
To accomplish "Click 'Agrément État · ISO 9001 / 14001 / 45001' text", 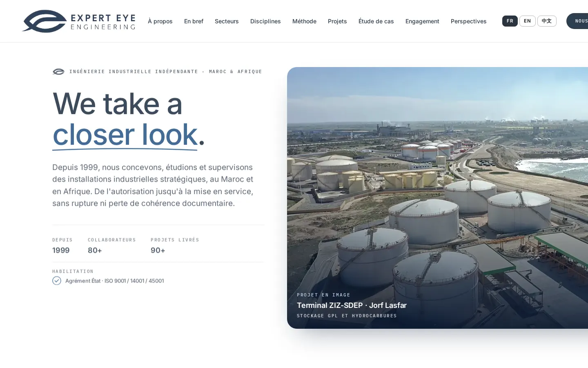I will point(115,280).
